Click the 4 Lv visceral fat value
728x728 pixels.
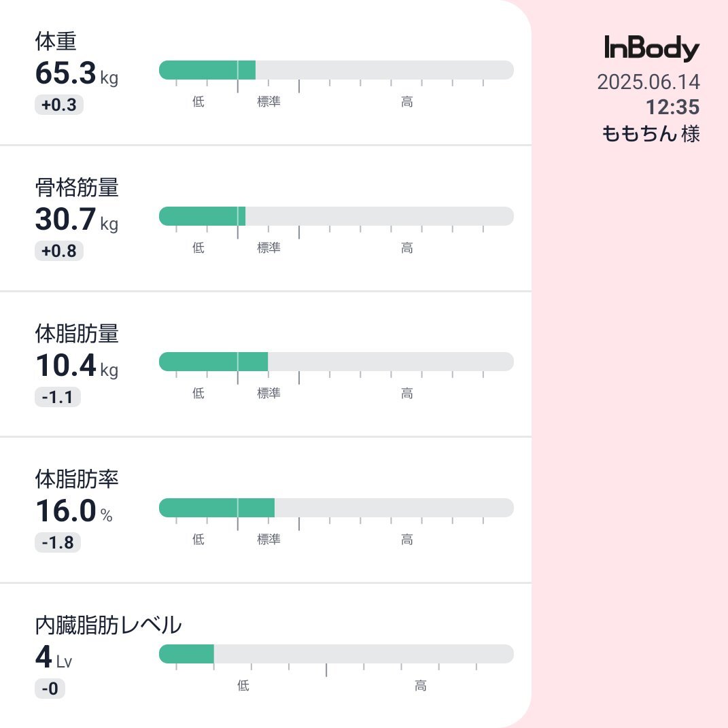click(54, 657)
